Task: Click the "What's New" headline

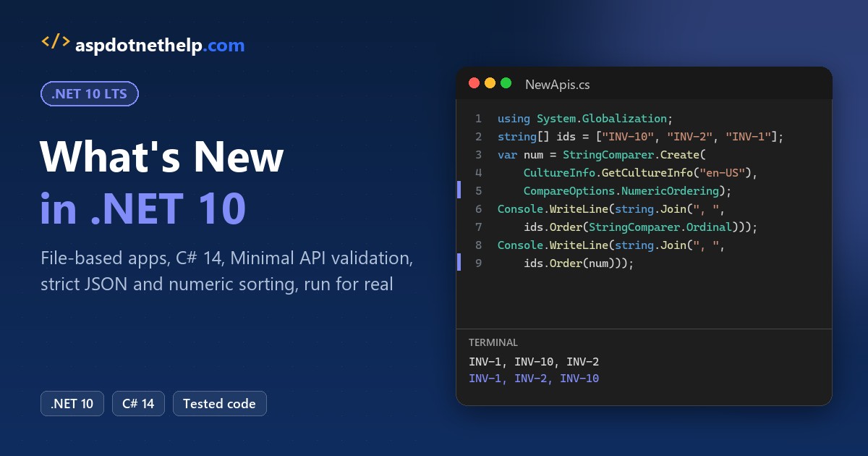Action: [x=161, y=157]
